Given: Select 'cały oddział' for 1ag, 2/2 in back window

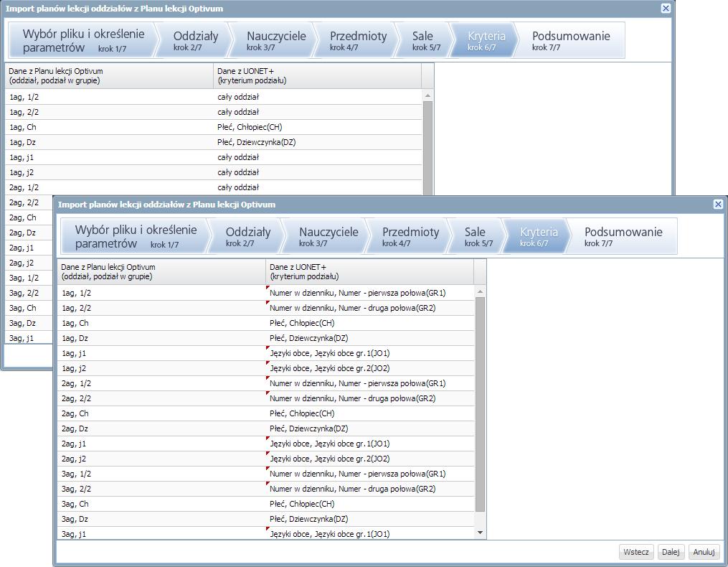Looking at the screenshot, I should [x=318, y=112].
